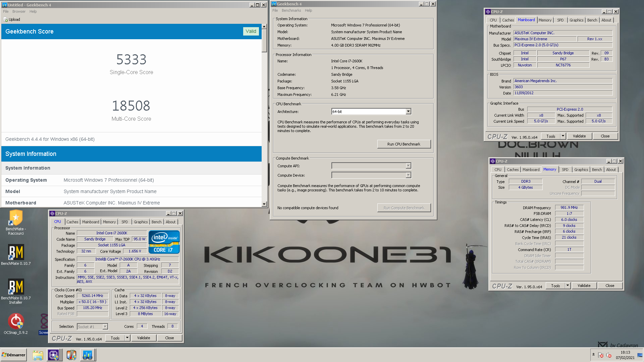
Task: Click the Untitled - Geekbench 4 title icon
Action: pyautogui.click(x=5, y=5)
